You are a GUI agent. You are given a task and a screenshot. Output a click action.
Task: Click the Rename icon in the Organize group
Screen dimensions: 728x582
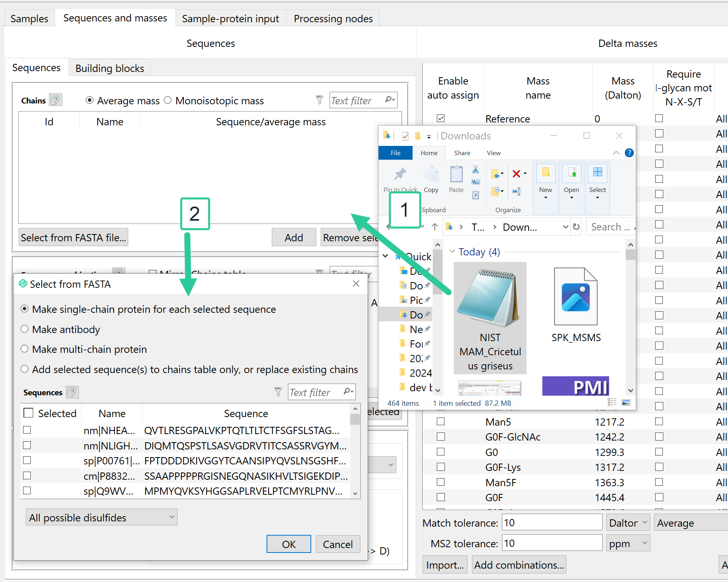[x=517, y=191]
